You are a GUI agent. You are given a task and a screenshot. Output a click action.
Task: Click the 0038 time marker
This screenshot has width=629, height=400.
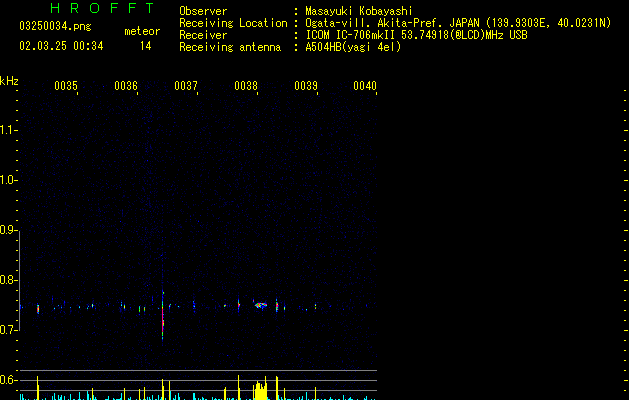pos(246,85)
